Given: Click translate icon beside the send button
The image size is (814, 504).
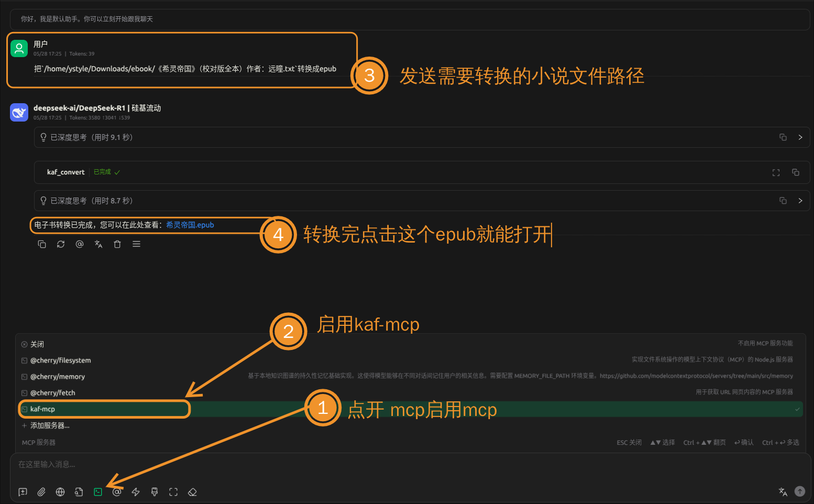Looking at the screenshot, I should point(783,491).
